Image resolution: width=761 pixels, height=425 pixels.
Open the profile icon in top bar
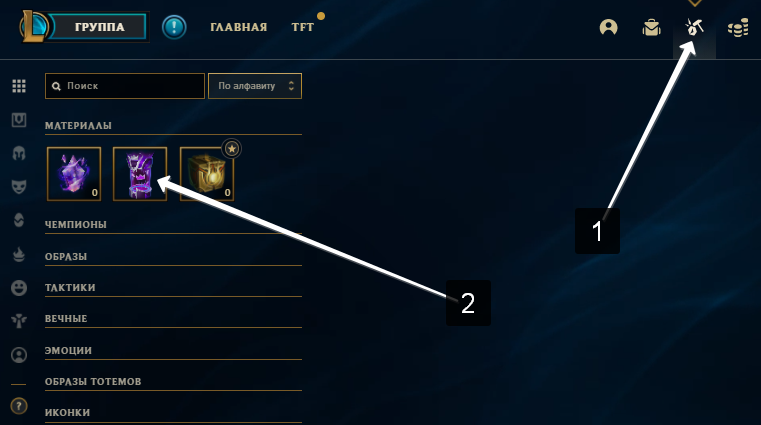tap(608, 27)
